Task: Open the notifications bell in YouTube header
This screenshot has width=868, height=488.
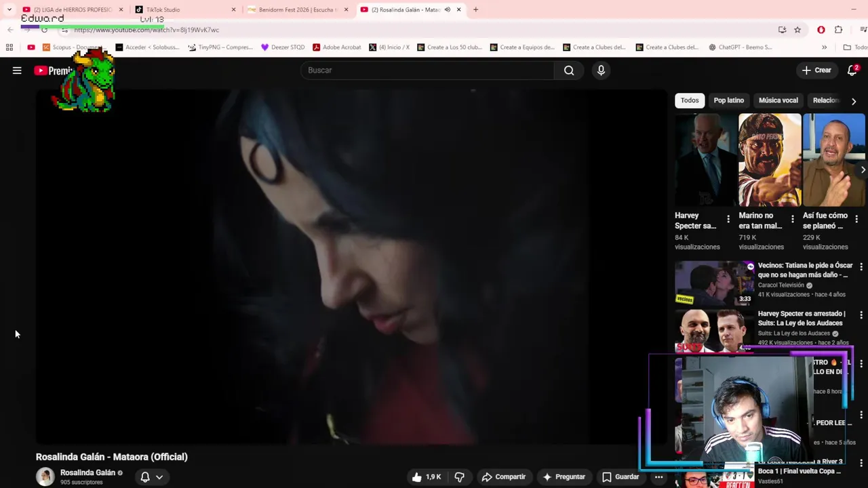Action: (x=852, y=70)
